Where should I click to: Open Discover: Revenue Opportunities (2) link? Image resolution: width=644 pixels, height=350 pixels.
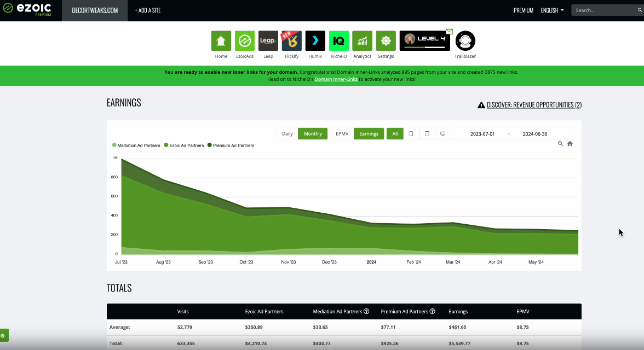point(534,105)
